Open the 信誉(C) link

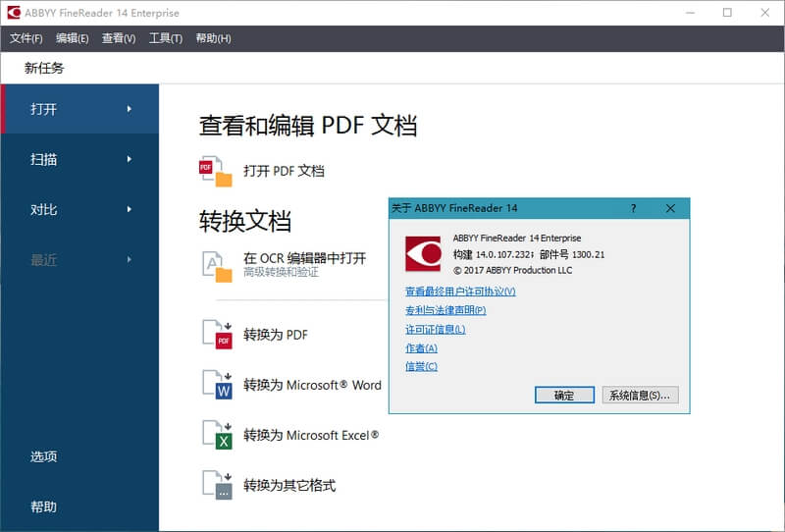click(x=421, y=366)
